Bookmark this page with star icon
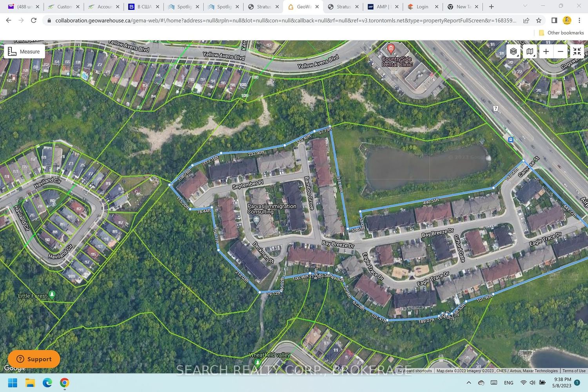 [x=539, y=20]
